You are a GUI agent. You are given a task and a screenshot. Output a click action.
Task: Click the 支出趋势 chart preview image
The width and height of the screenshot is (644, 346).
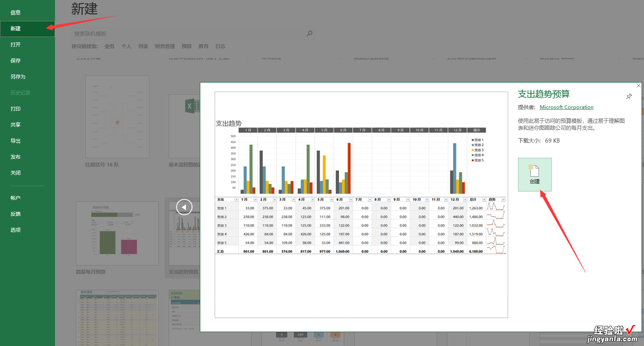click(x=361, y=205)
